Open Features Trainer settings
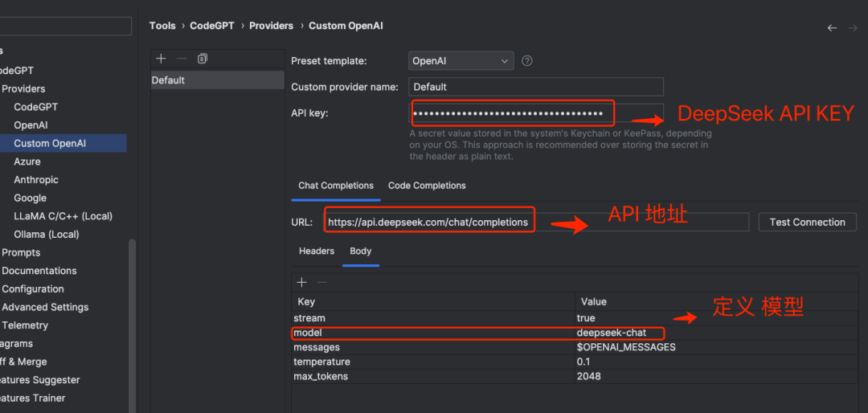This screenshot has width=868, height=413. [x=32, y=399]
